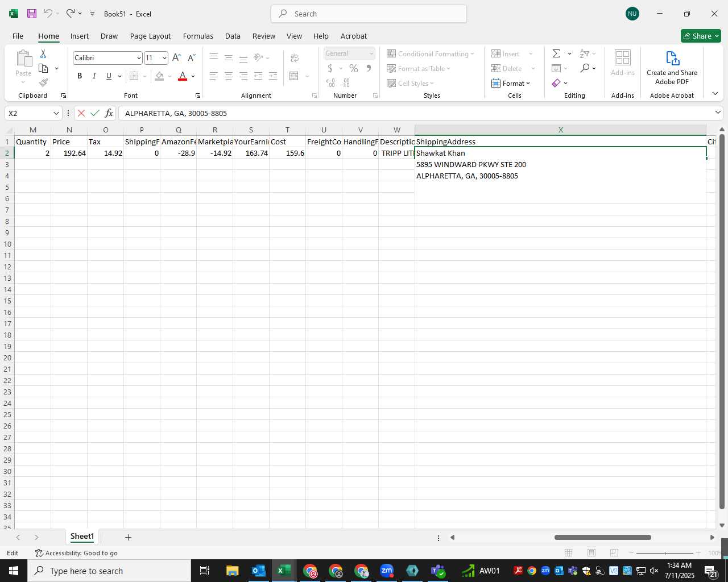Click Create and Share Adobe PDF
728x582 pixels.
[x=672, y=68]
